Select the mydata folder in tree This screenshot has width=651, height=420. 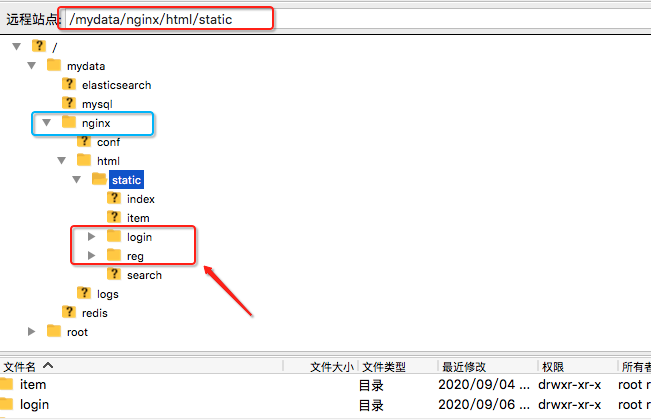pyautogui.click(x=86, y=66)
